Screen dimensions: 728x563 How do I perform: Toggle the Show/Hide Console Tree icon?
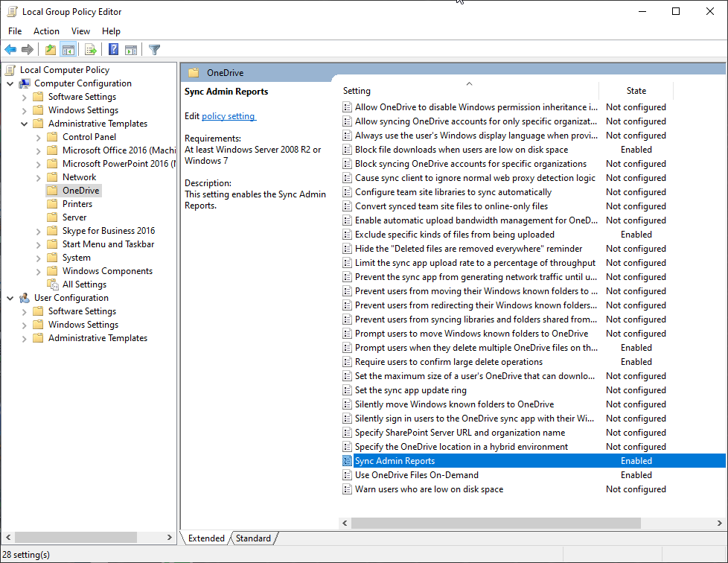coord(68,50)
